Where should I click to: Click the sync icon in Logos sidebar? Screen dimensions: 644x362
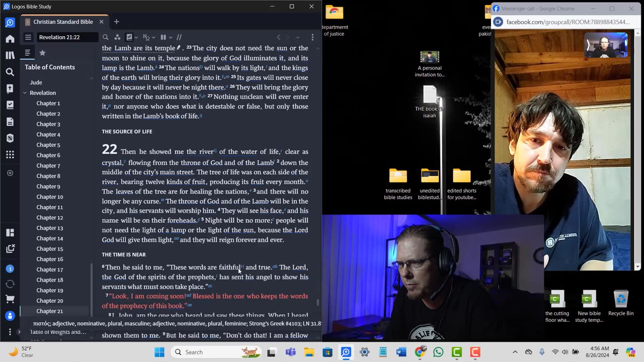click(x=10, y=284)
